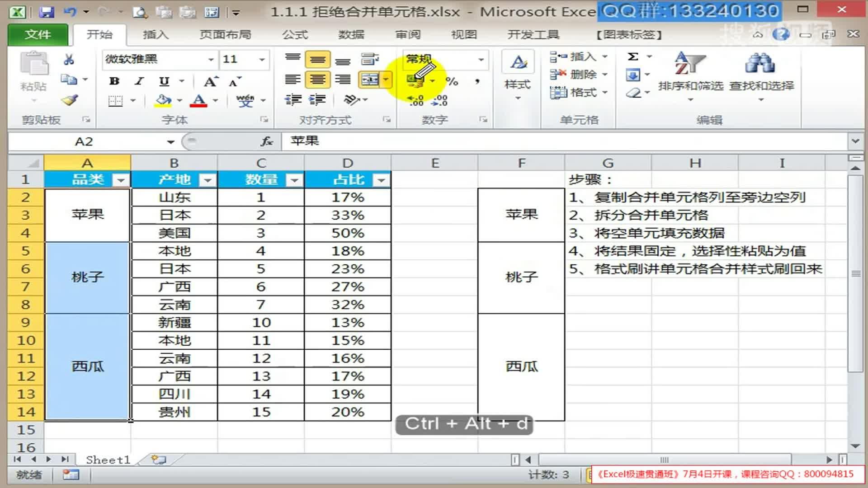Select the Sheet1 worksheet tab
Screen dimensions: 868x488
[108, 460]
